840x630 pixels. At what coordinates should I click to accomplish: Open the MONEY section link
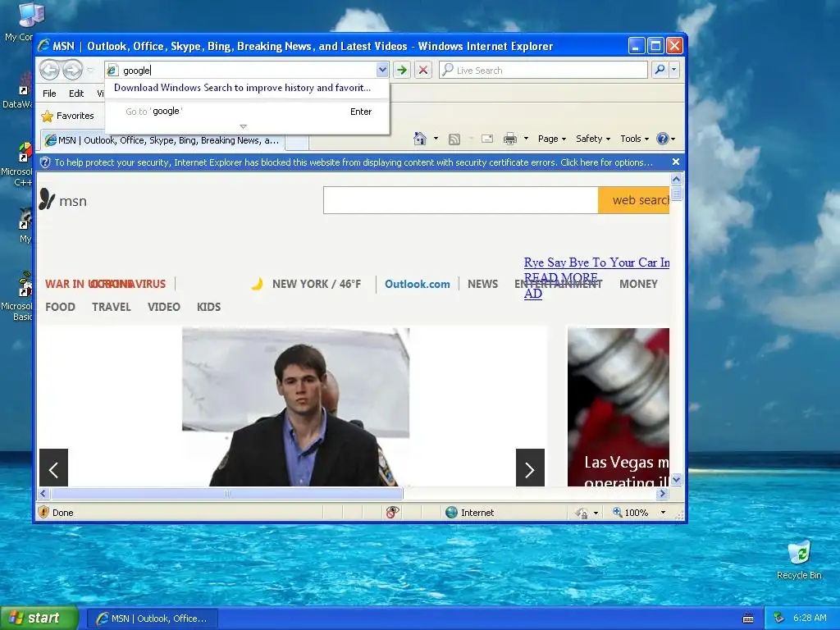[638, 284]
